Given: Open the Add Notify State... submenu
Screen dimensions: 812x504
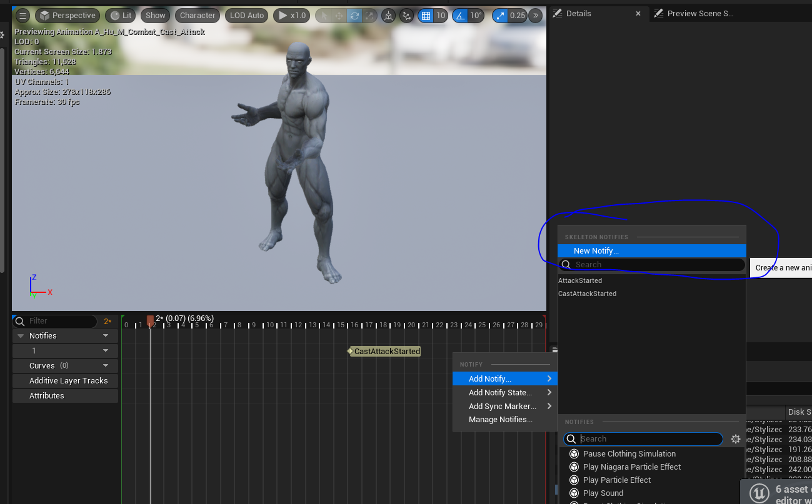Looking at the screenshot, I should pos(505,393).
